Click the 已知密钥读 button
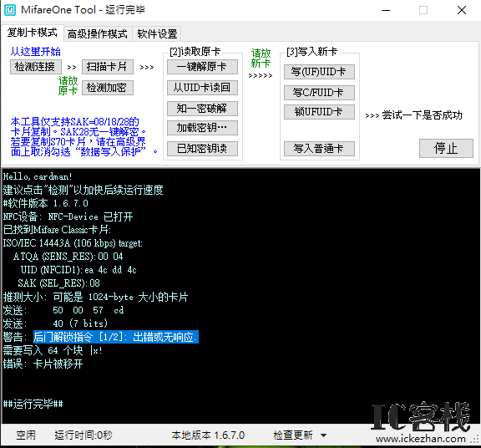481x448 pixels. tap(202, 149)
